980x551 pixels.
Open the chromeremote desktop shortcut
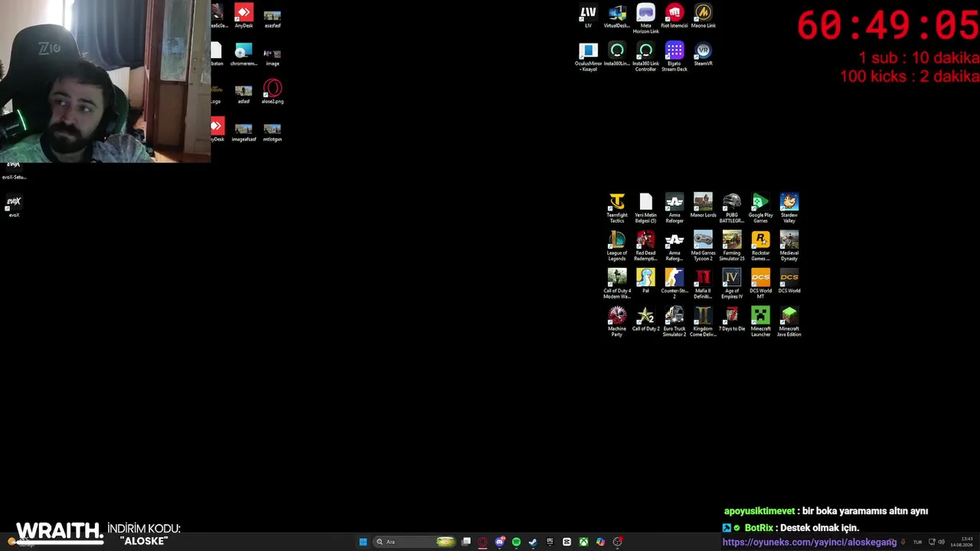click(243, 54)
